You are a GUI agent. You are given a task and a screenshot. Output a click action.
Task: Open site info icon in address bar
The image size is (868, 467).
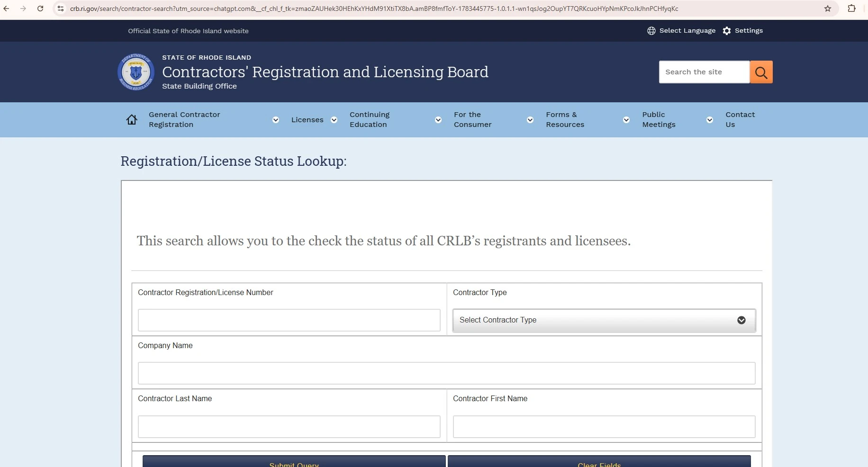(61, 9)
